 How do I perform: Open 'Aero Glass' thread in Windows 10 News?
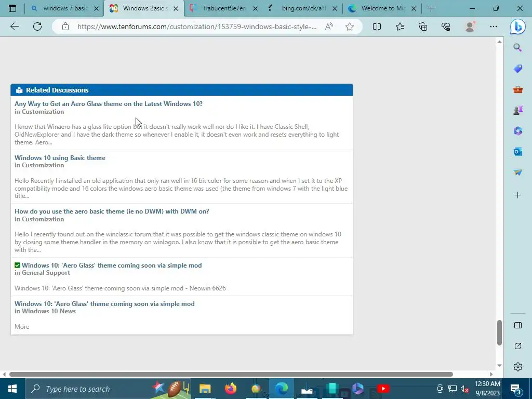pos(104,303)
